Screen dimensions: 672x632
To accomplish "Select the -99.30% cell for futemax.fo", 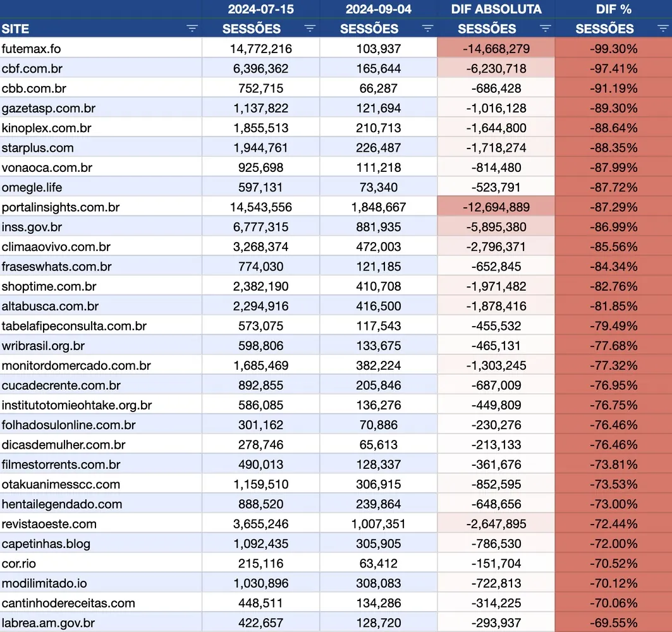I will pyautogui.click(x=613, y=48).
